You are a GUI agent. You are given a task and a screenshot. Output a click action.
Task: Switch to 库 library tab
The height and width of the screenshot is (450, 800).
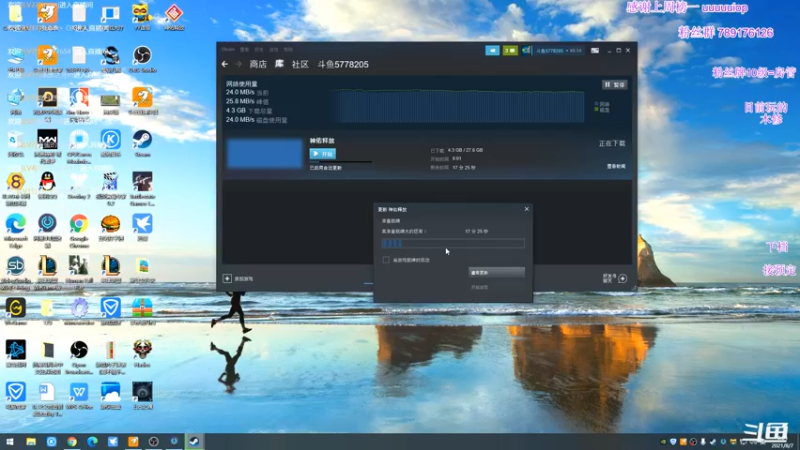coord(279,64)
